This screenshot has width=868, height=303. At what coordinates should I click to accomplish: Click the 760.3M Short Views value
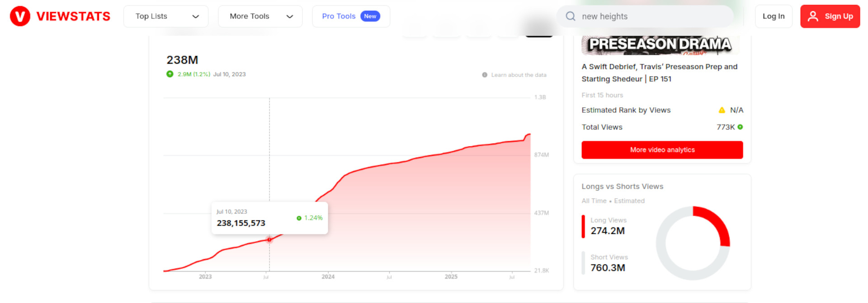coord(608,268)
